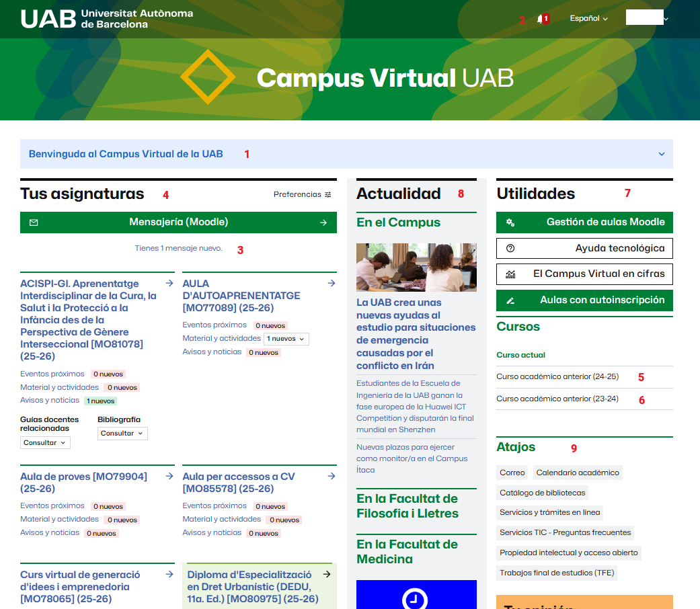Expand En la Facultat de Filosofia i Lletres
700x609 pixels.
407,506
